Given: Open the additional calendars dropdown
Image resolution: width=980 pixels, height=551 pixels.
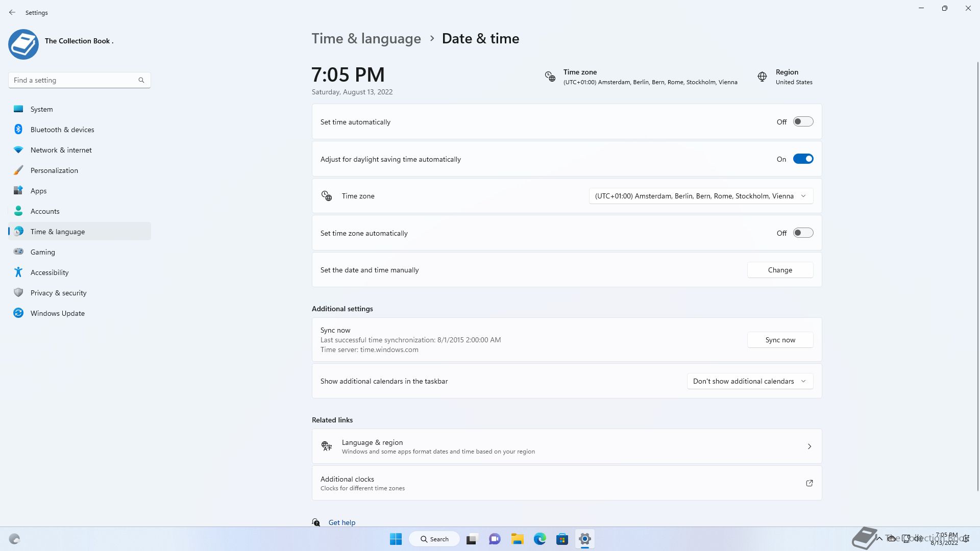Looking at the screenshot, I should pos(749,381).
